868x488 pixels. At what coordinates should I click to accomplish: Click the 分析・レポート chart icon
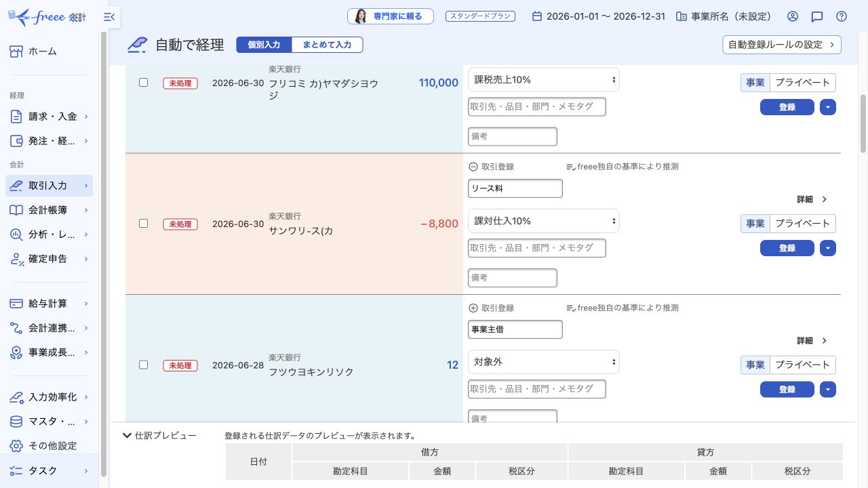pos(17,235)
